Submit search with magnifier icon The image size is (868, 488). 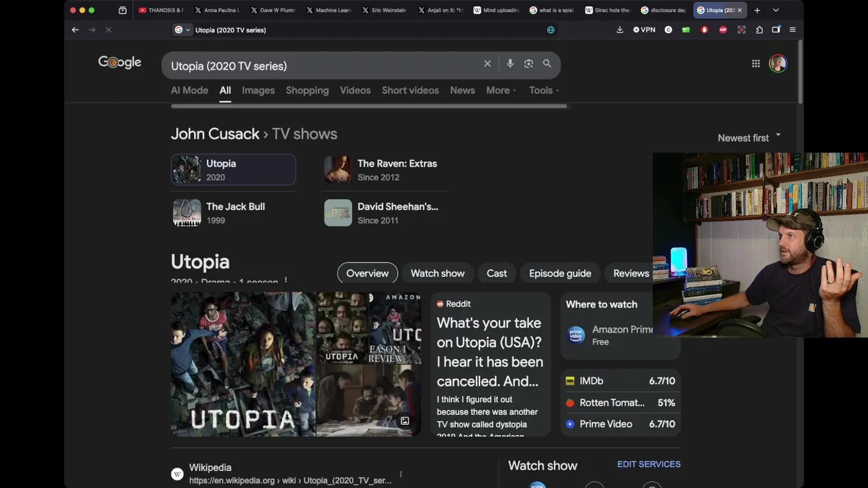[547, 64]
